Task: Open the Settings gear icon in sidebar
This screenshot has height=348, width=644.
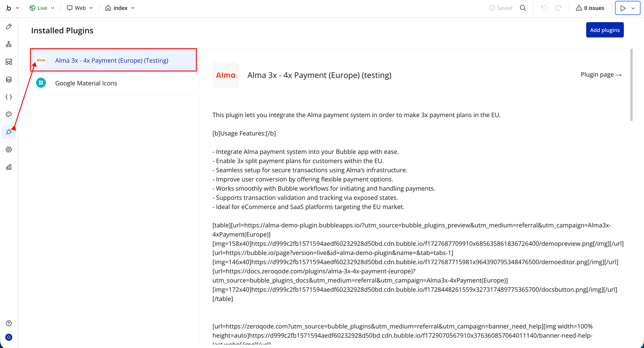Action: 9,149
